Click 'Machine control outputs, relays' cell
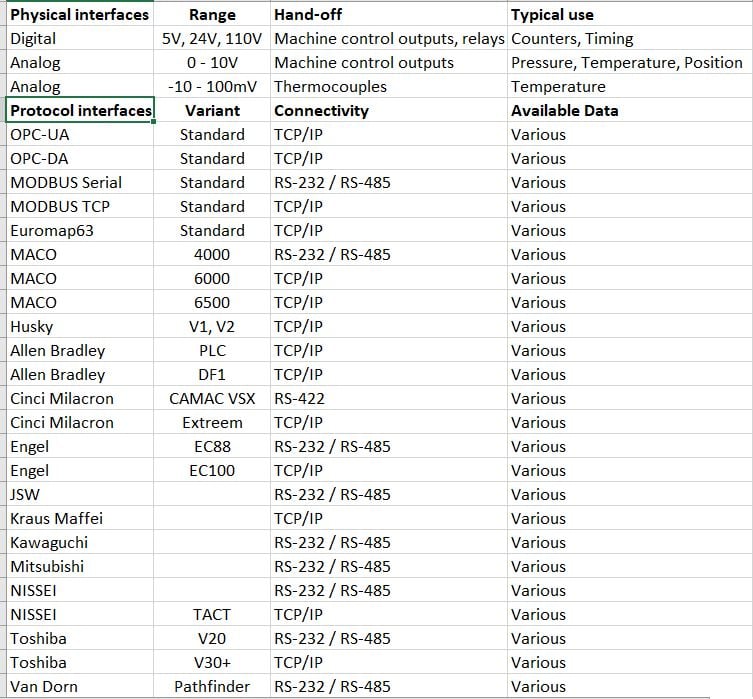The width and height of the screenshot is (753, 699). (389, 38)
